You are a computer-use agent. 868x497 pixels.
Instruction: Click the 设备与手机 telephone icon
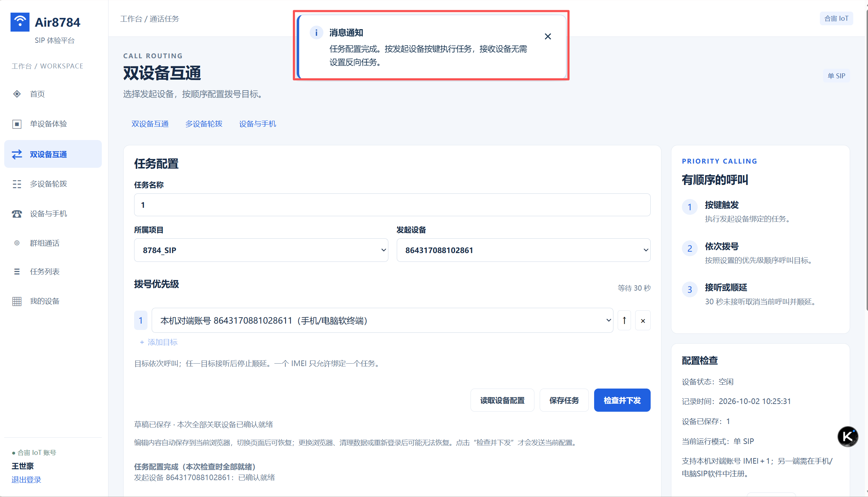pos(17,214)
